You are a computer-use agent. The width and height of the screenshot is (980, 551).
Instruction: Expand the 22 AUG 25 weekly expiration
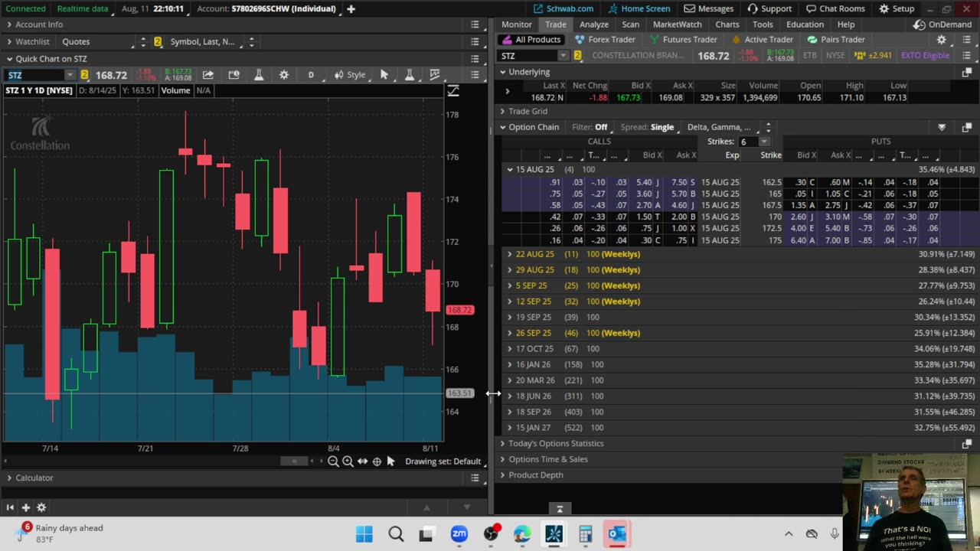pyautogui.click(x=510, y=253)
